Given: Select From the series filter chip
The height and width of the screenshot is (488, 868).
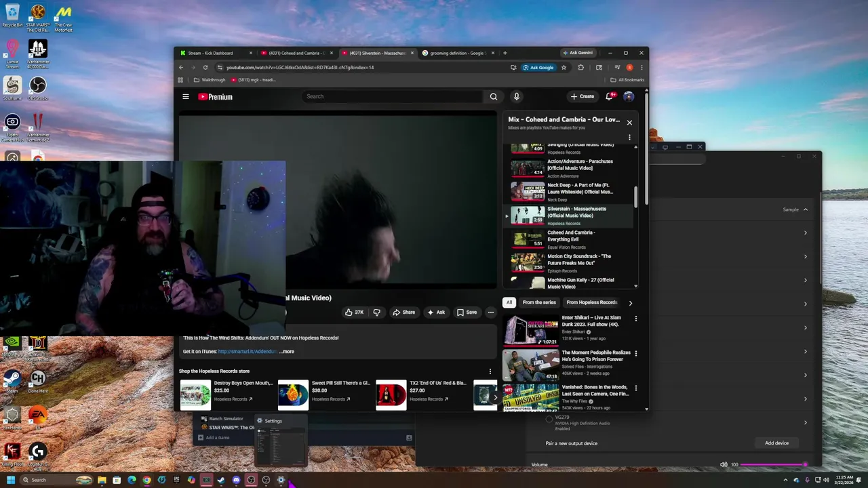Looking at the screenshot, I should [539, 302].
